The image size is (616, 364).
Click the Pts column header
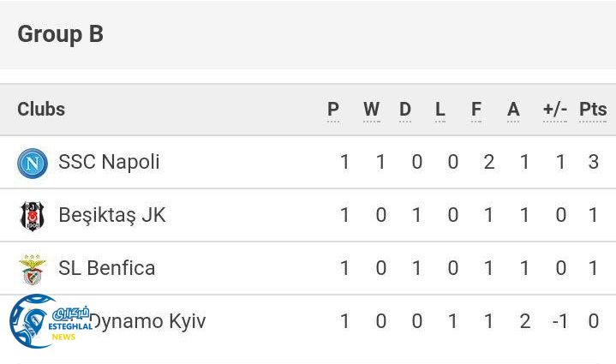click(x=593, y=110)
